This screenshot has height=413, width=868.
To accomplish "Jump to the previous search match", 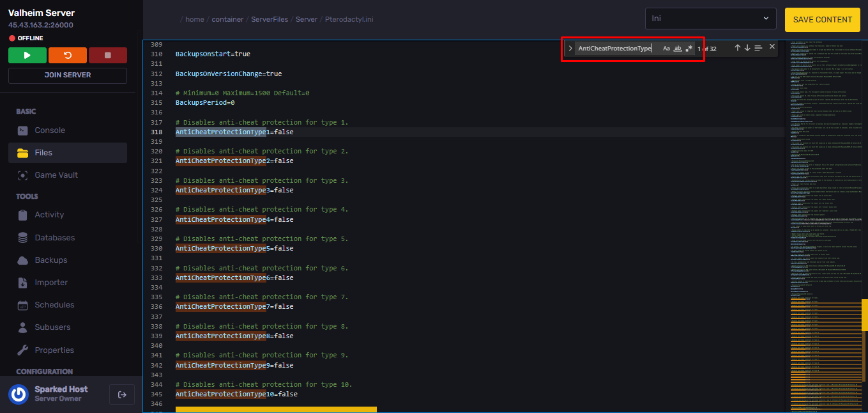I will pyautogui.click(x=737, y=48).
